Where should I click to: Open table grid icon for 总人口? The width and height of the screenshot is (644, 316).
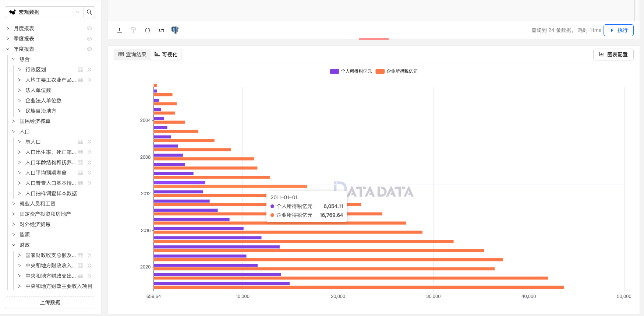click(81, 142)
